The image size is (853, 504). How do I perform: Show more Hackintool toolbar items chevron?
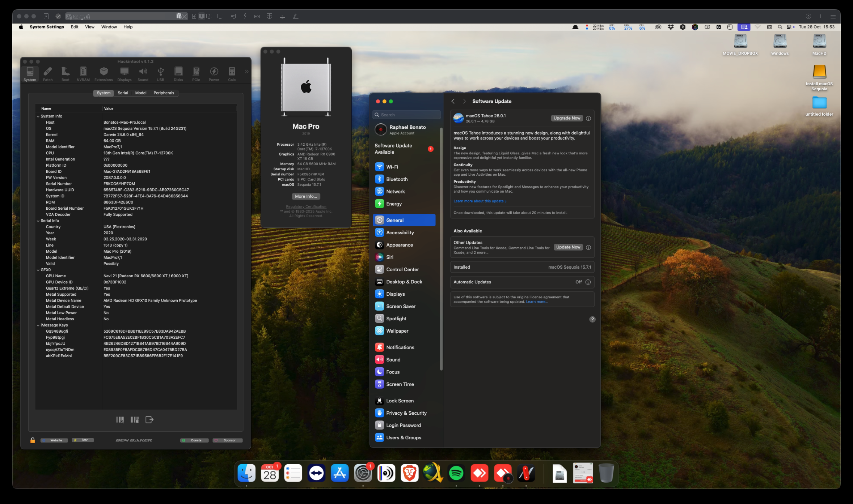click(246, 72)
